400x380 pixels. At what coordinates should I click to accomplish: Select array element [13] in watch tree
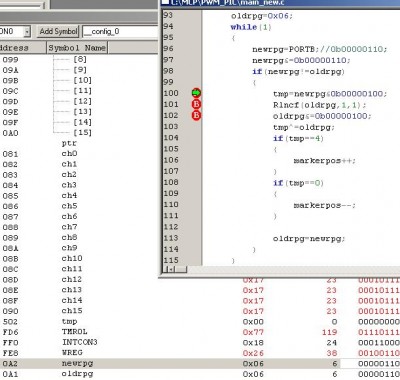pos(82,112)
